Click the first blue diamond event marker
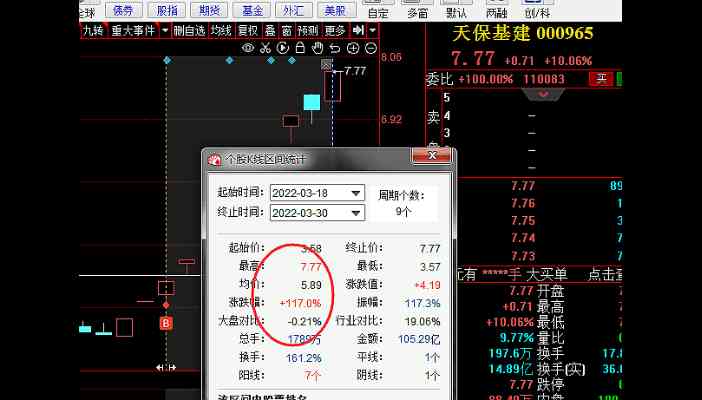Image resolution: width=702 pixels, height=400 pixels. tap(167, 60)
